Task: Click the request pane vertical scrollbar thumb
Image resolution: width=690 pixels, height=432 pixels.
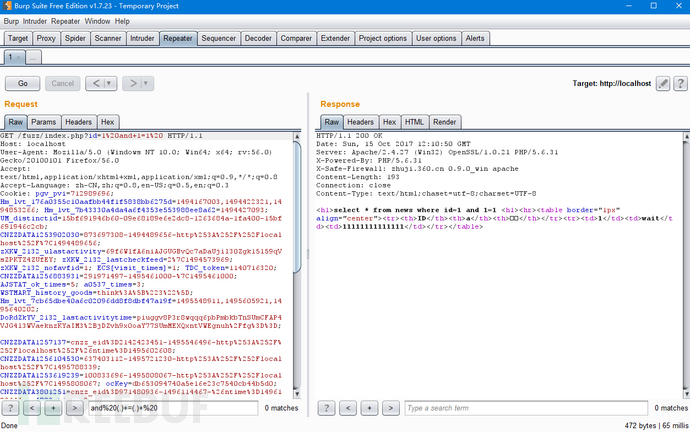Action: click(297, 207)
